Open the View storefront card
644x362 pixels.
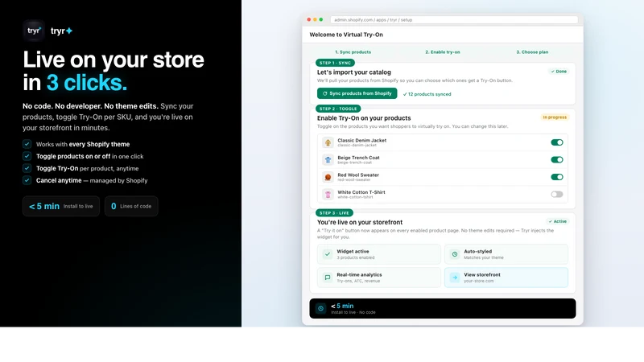(506, 278)
